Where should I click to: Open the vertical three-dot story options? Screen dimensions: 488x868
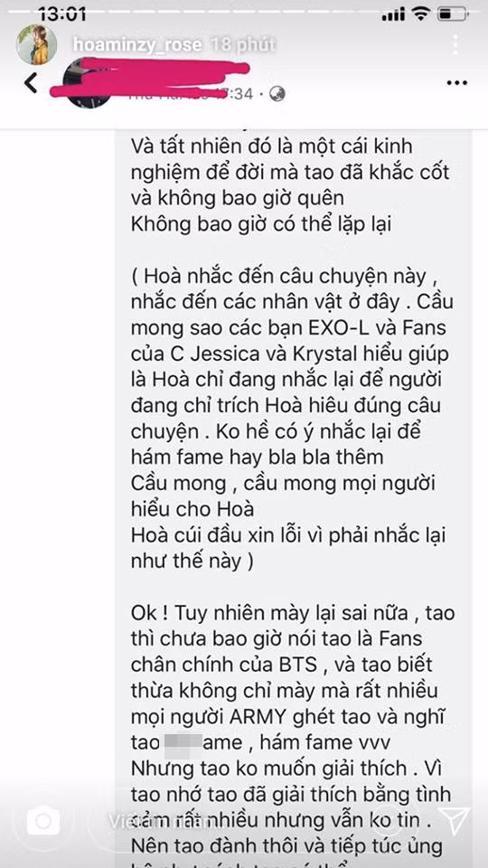pos(455,44)
